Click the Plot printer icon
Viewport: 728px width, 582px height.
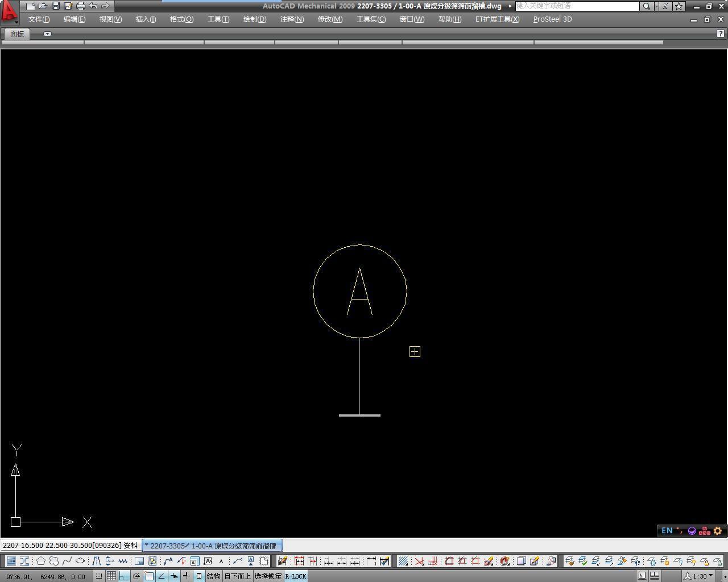click(x=81, y=6)
